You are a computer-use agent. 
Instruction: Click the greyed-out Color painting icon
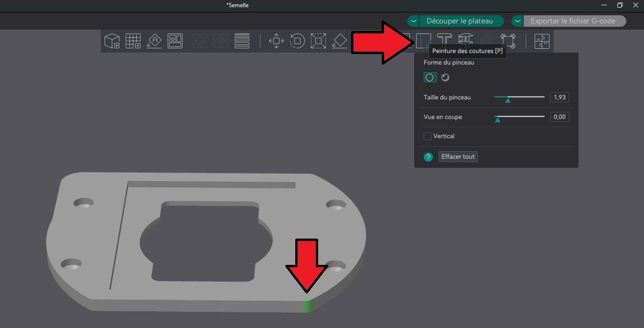pos(485,39)
